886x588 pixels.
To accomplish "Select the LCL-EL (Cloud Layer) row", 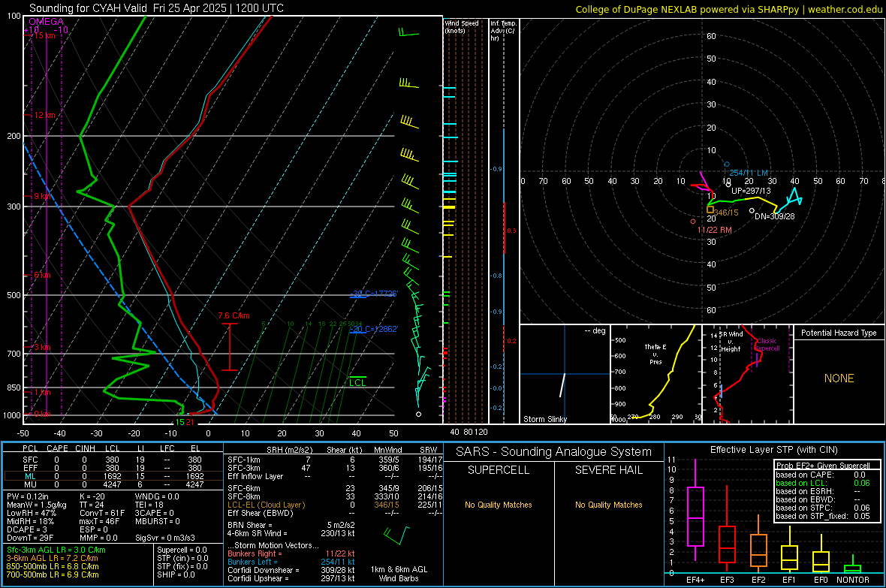I will [335, 505].
